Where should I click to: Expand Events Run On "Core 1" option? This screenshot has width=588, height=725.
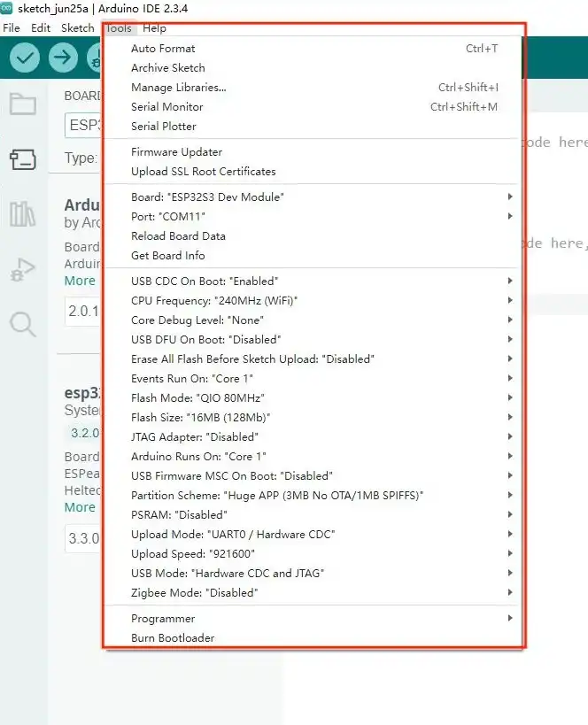tap(313, 379)
